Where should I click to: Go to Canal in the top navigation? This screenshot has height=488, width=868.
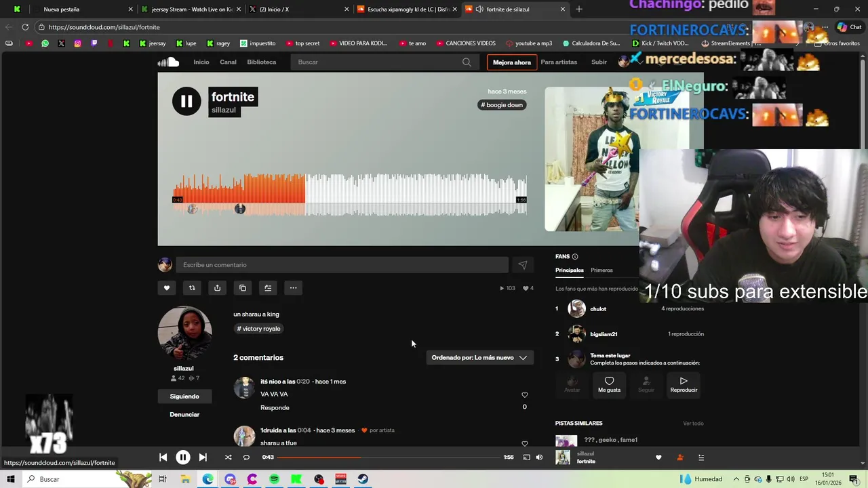pos(228,62)
